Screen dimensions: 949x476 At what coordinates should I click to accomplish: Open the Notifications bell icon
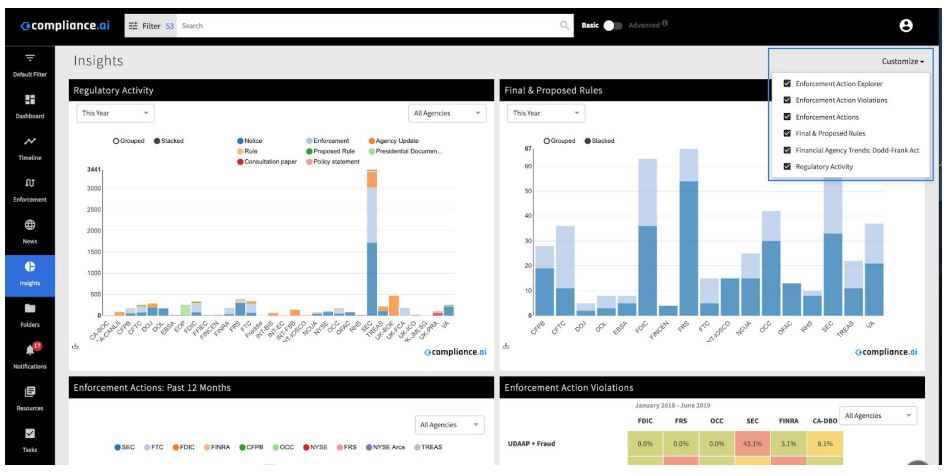[30, 350]
